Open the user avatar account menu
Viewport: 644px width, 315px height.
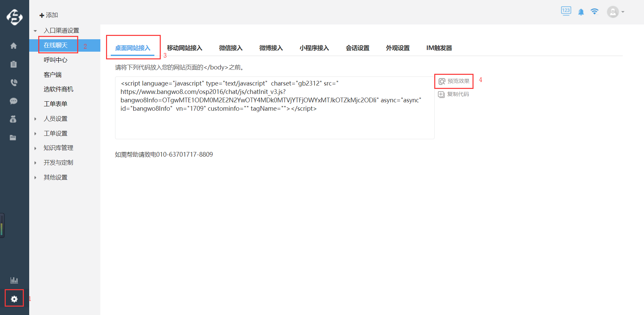pyautogui.click(x=615, y=12)
